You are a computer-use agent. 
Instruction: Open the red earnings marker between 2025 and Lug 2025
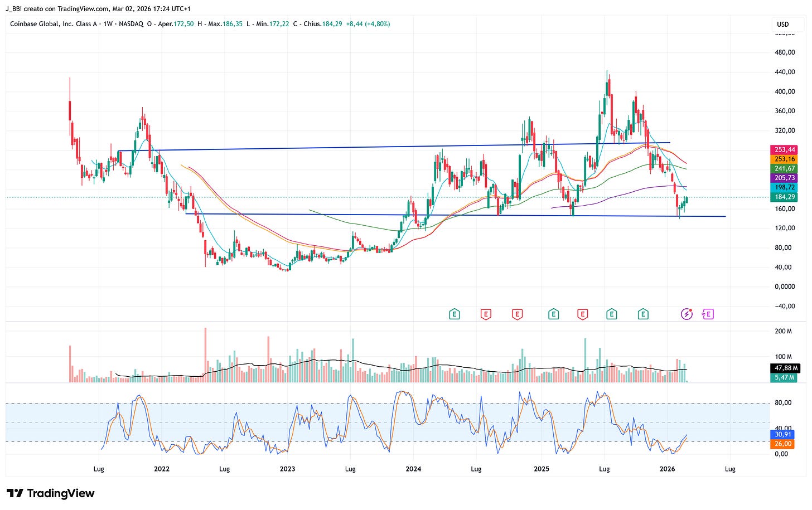point(583,314)
